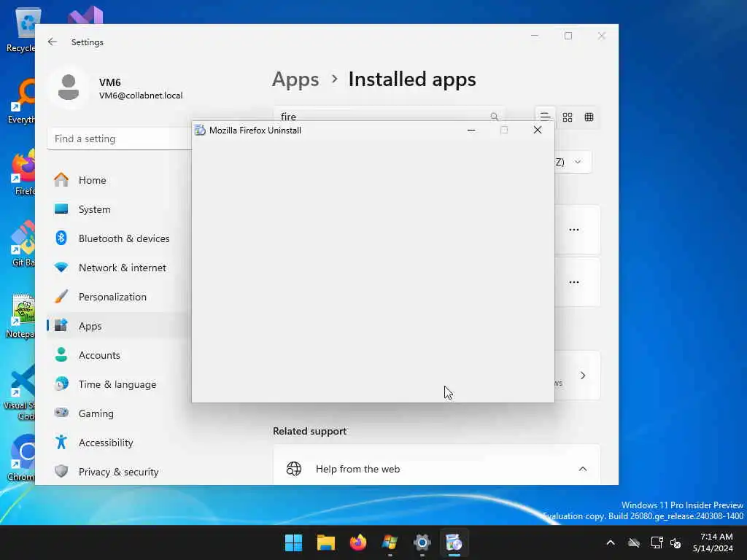
Task: Open the Windows Start menu
Action: click(x=293, y=542)
